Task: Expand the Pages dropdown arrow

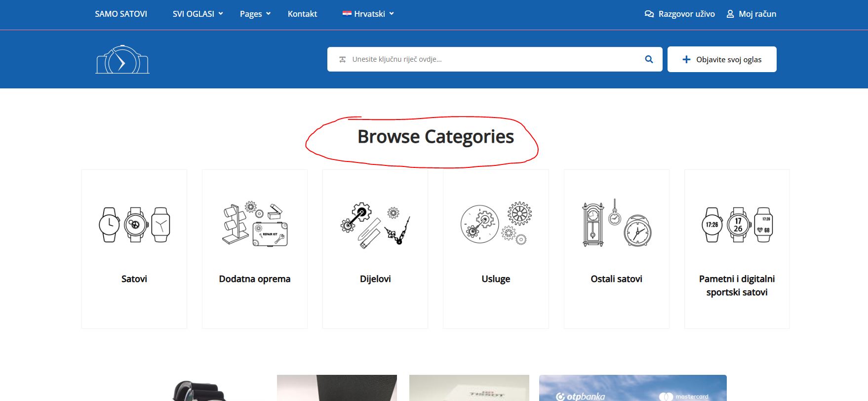Action: pos(268,14)
